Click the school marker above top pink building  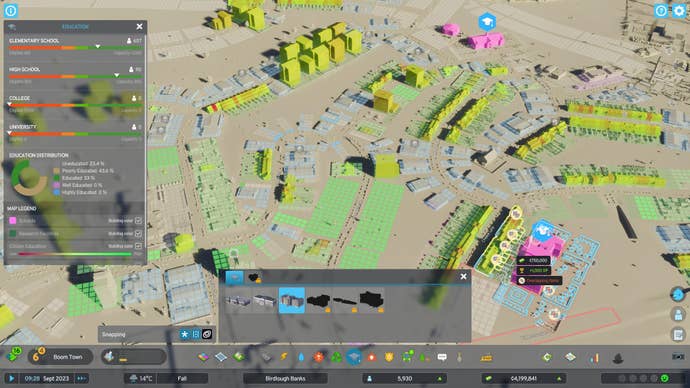(487, 22)
